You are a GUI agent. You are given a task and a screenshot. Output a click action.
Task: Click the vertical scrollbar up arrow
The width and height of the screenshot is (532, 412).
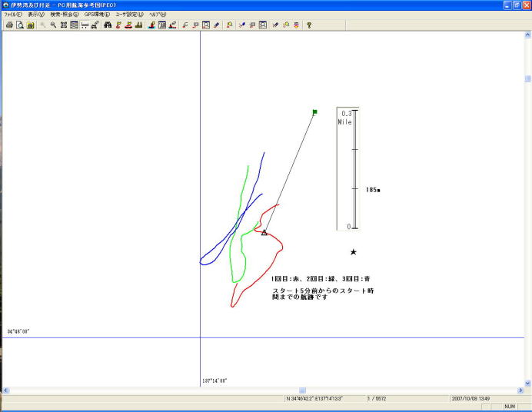pyautogui.click(x=527, y=35)
